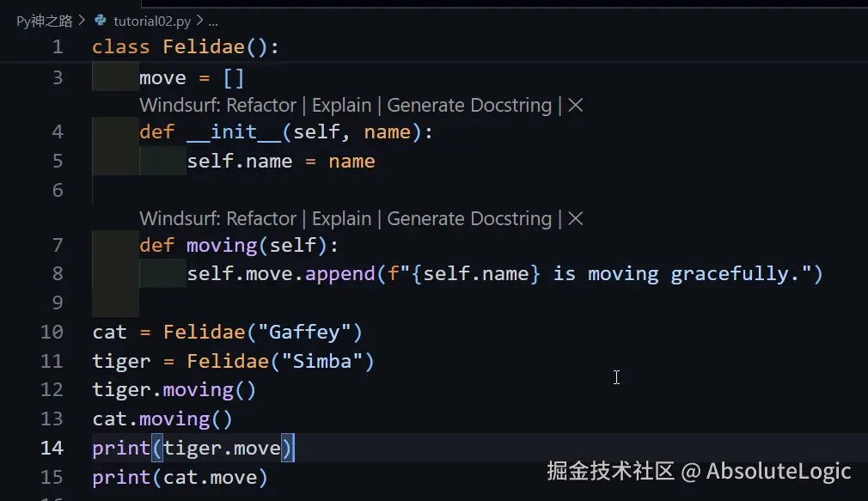This screenshot has height=501, width=868.
Task: Open the breadcrumb ellipsis symbol list
Action: 213,22
